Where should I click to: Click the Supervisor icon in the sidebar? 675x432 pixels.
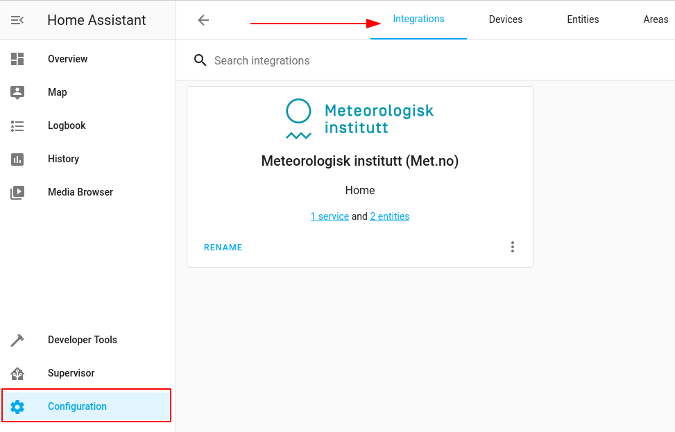(x=17, y=373)
